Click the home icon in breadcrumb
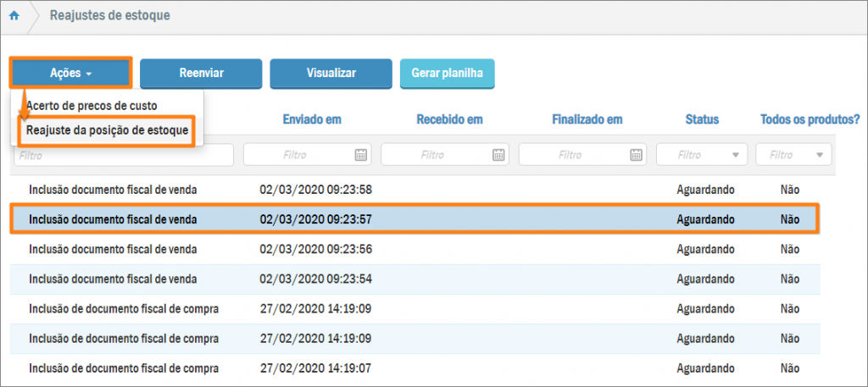868x387 pixels. pos(14,16)
